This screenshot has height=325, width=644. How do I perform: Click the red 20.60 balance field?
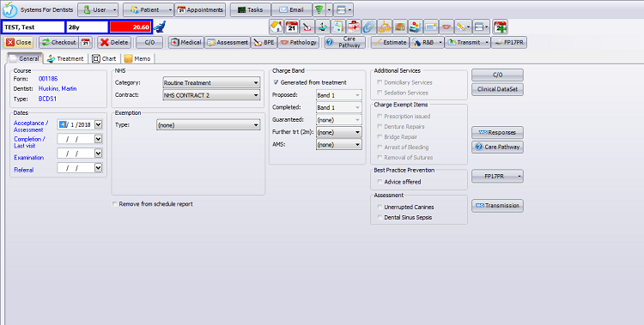(x=131, y=27)
